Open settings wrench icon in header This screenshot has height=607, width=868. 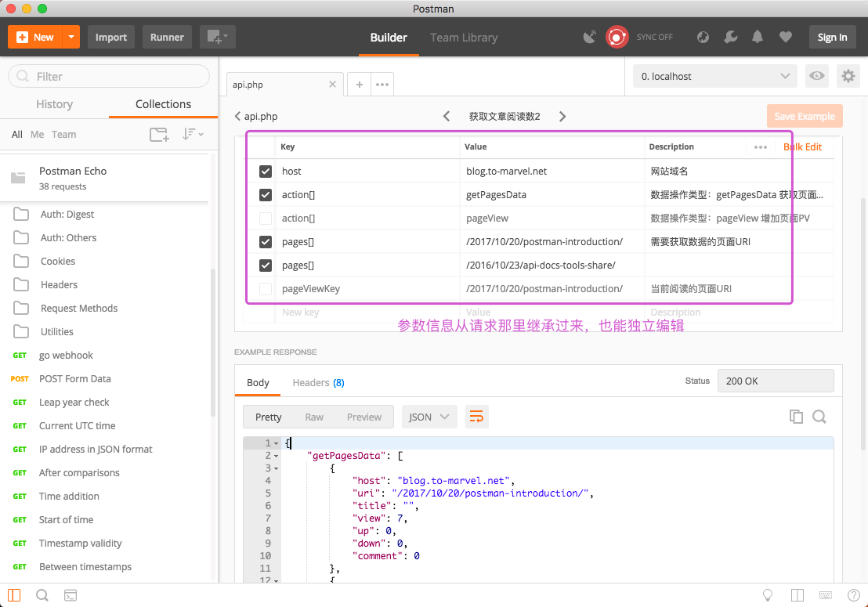[730, 37]
